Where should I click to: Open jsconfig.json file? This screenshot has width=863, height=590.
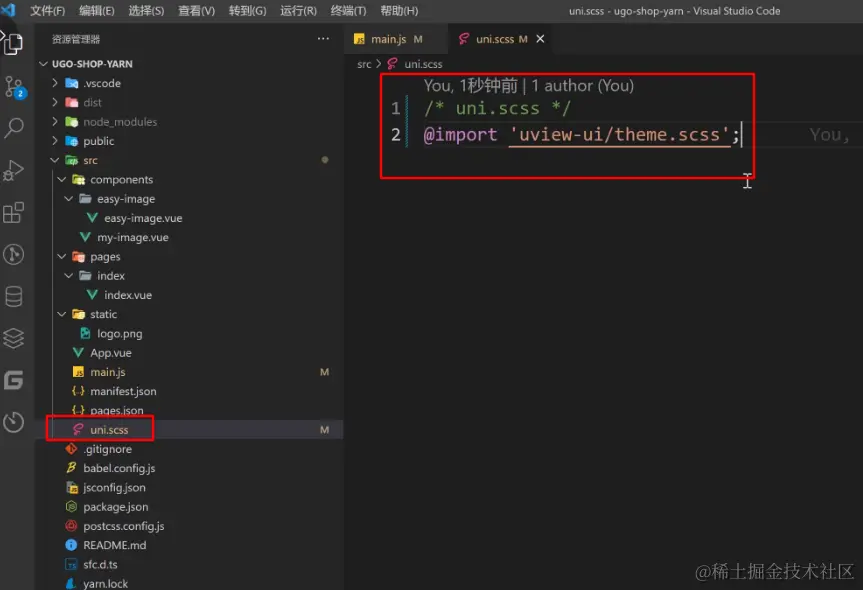click(x=114, y=488)
